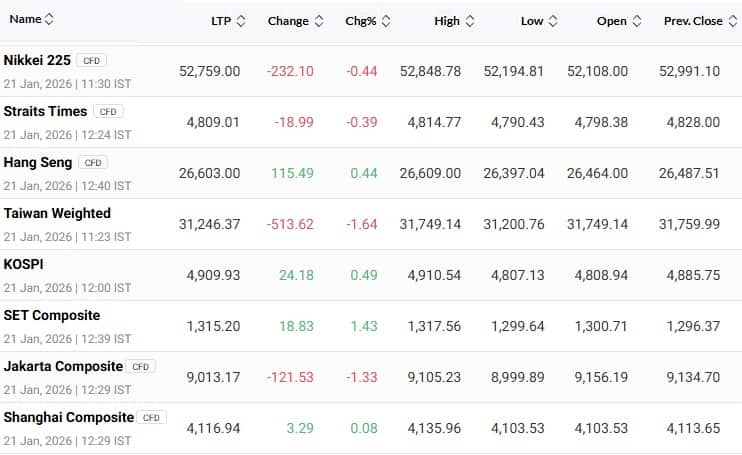Viewport: 742px width, 455px height.
Task: Select Hang Seng LTP 26,603.00
Action: (210, 174)
